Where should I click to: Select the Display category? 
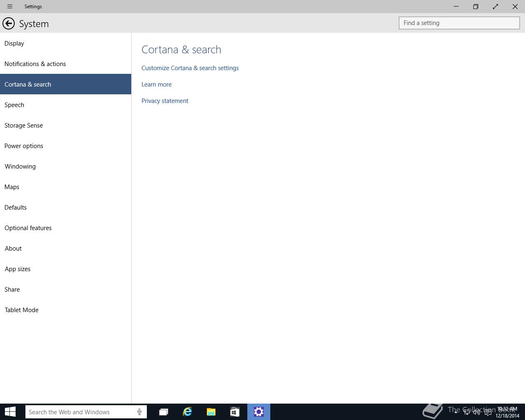(66, 43)
